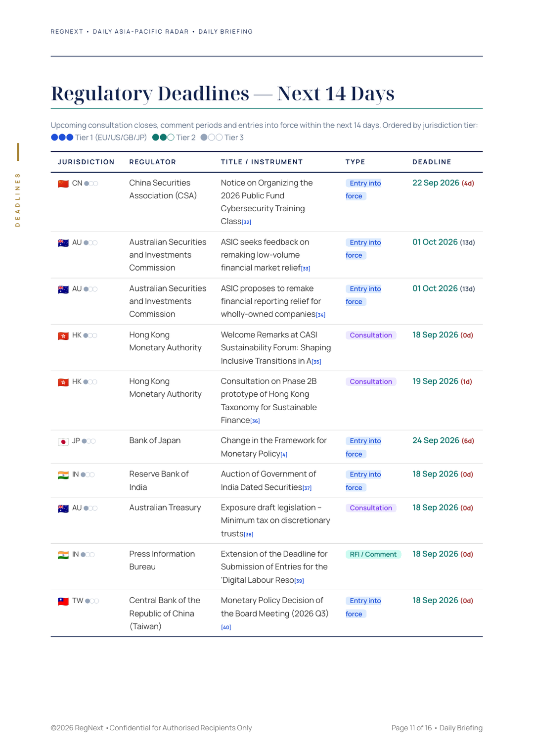Click the TITLE / INSTRUMENT column header
Screen dimensions: 534x756
click(262, 162)
